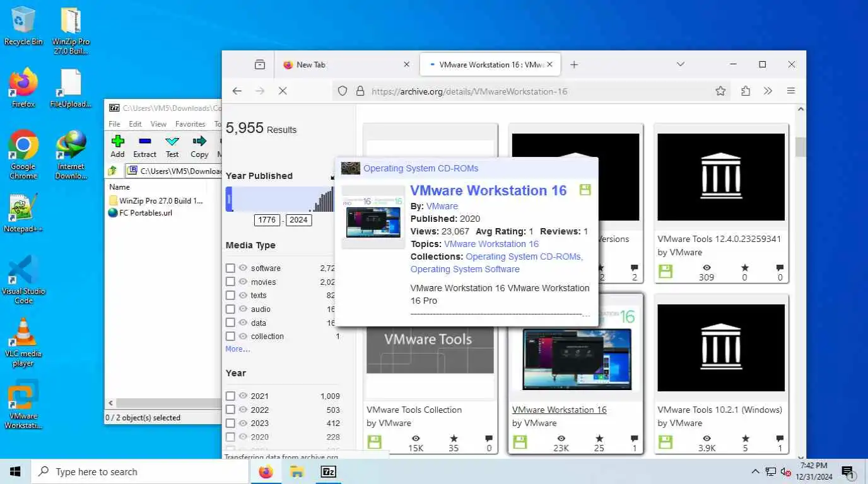The image size is (868, 484).
Task: Go up one folder in 7-Zip
Action: pos(112,171)
